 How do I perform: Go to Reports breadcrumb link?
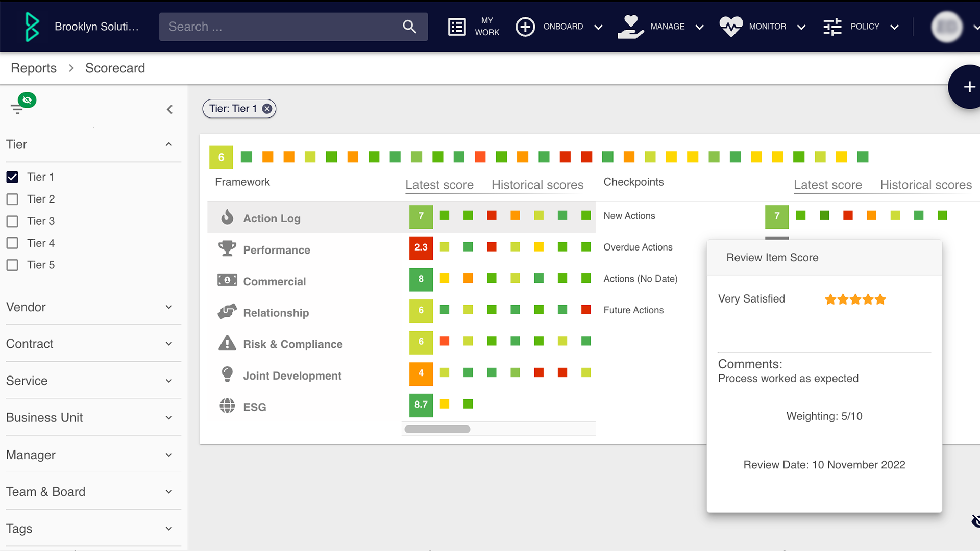[34, 68]
